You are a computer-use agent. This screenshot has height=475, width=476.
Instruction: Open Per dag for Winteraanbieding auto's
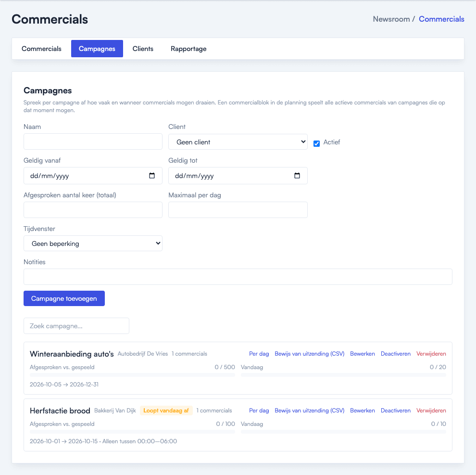(x=259, y=354)
